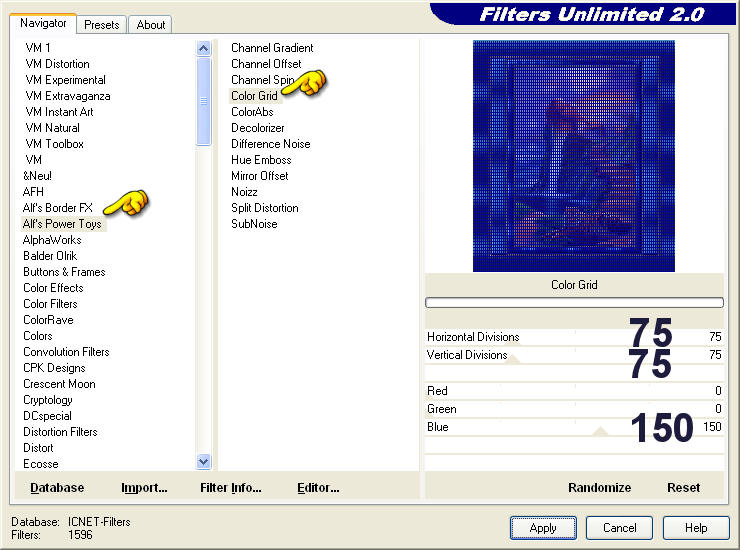
Task: Open the About tab
Action: coord(151,25)
